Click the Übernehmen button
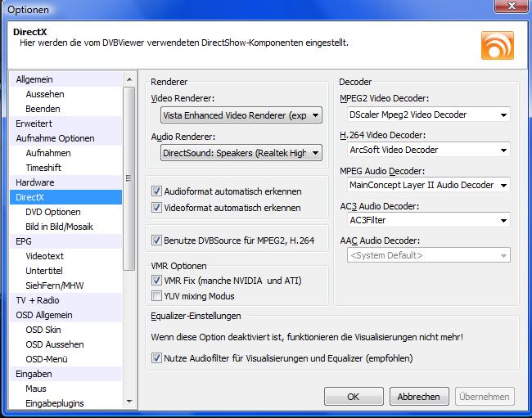Viewport: 532px width, 418px height. click(x=485, y=396)
